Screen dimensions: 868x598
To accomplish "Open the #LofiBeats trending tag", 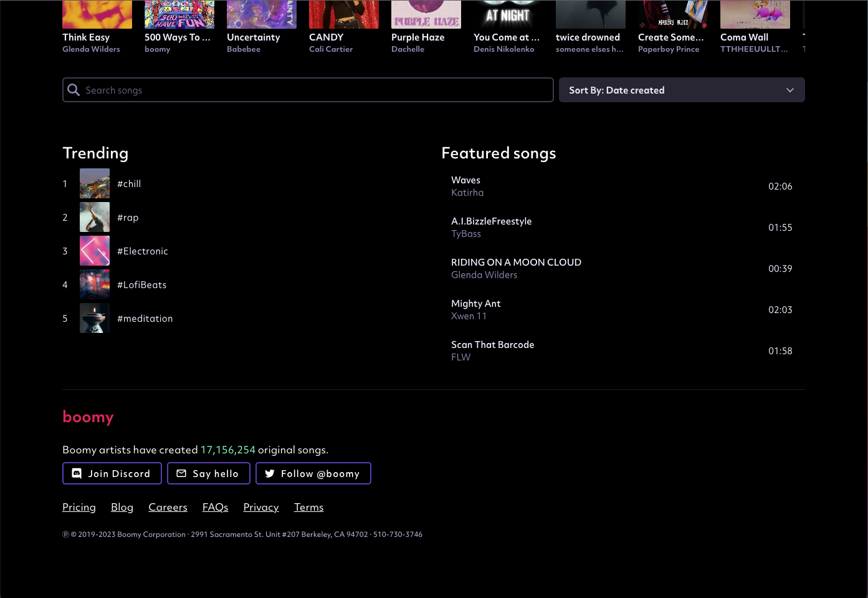I will pyautogui.click(x=142, y=284).
